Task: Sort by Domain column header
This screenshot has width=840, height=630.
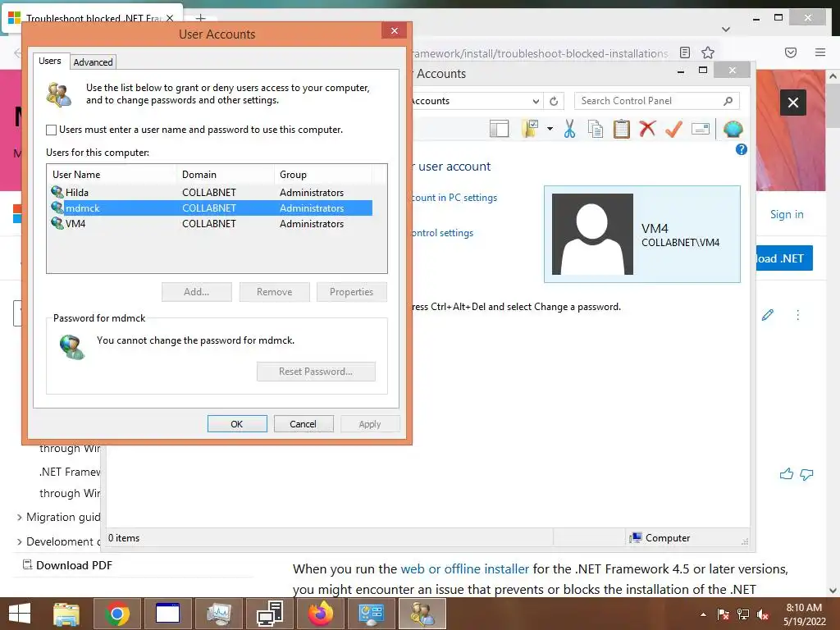Action: (x=225, y=175)
